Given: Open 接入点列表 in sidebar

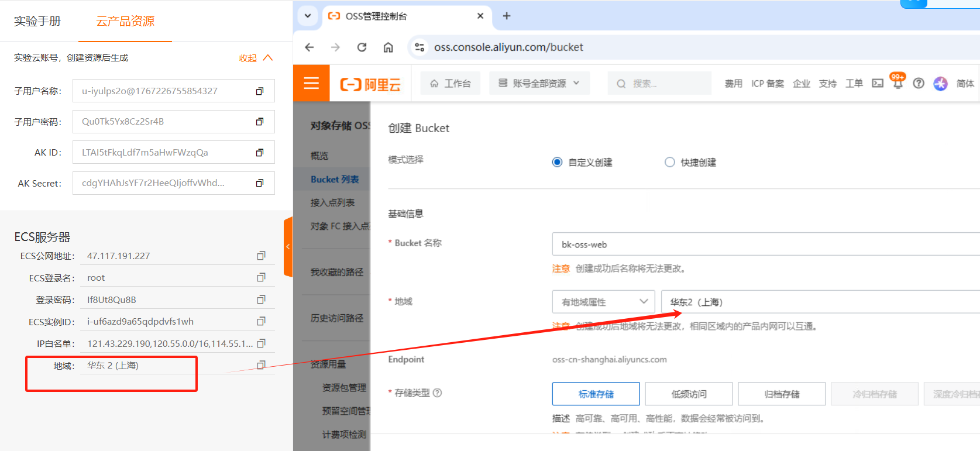Looking at the screenshot, I should pyautogui.click(x=332, y=202).
